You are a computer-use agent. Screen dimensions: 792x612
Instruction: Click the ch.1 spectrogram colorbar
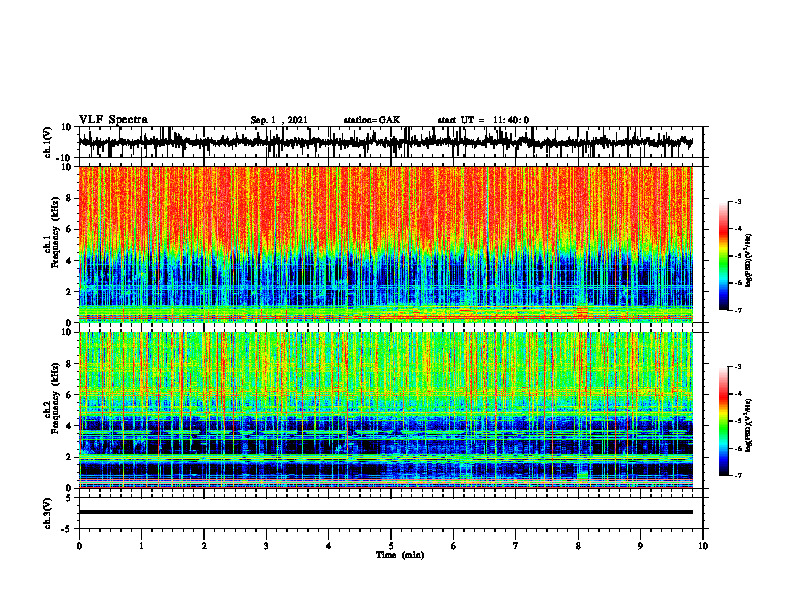723,256
